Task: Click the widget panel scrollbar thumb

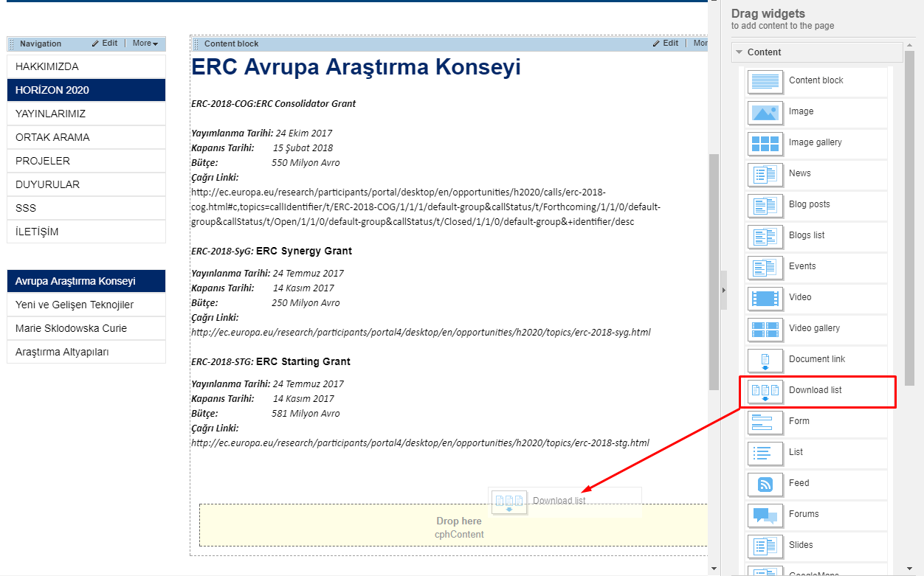Action: 910,218
